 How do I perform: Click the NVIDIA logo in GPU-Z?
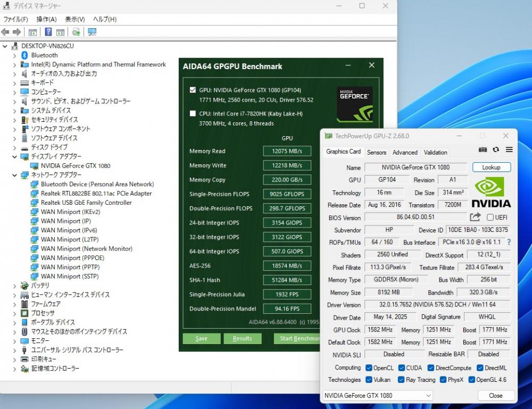[x=491, y=193]
